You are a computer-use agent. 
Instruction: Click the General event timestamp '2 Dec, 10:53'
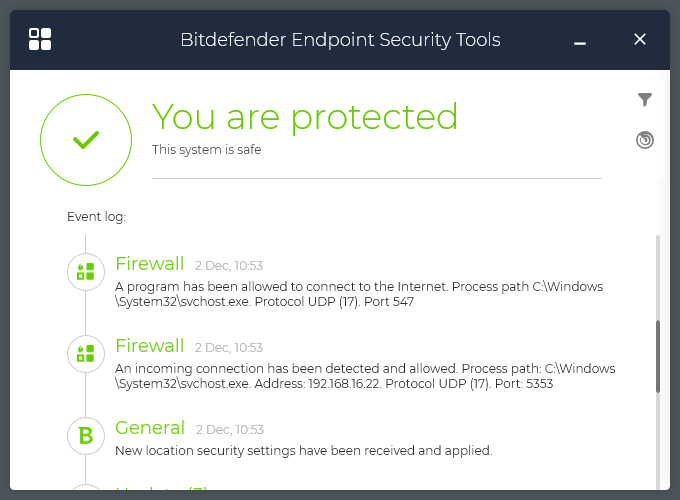pos(229,430)
